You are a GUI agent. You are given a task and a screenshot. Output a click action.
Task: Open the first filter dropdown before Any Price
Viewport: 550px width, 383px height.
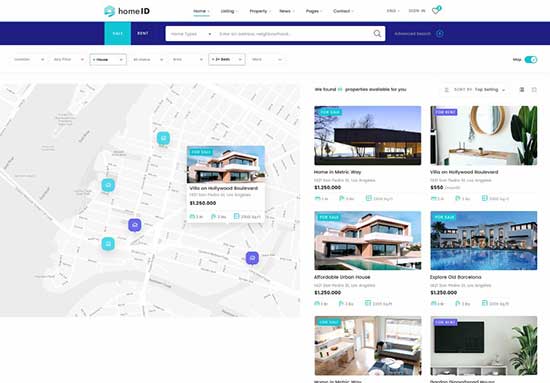click(29, 60)
